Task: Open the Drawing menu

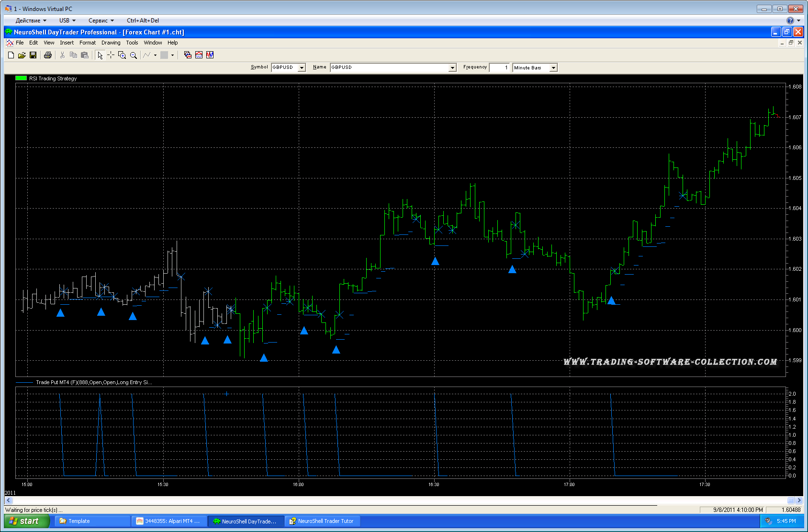Action: pyautogui.click(x=111, y=43)
